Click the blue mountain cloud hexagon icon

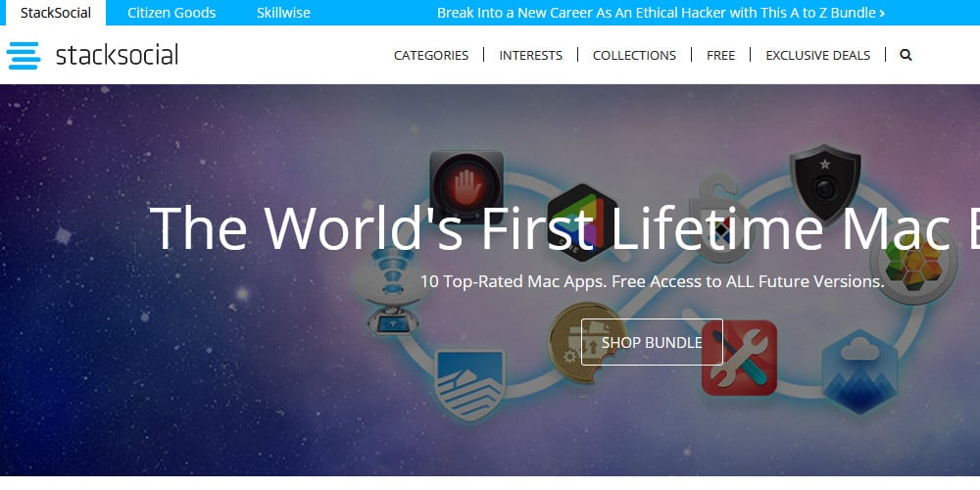coord(860,371)
